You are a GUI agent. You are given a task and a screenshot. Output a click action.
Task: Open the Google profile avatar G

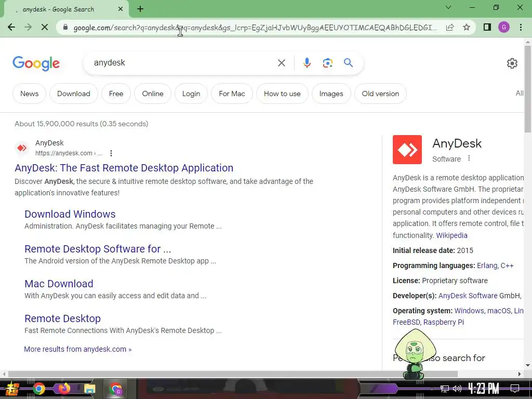tap(504, 27)
